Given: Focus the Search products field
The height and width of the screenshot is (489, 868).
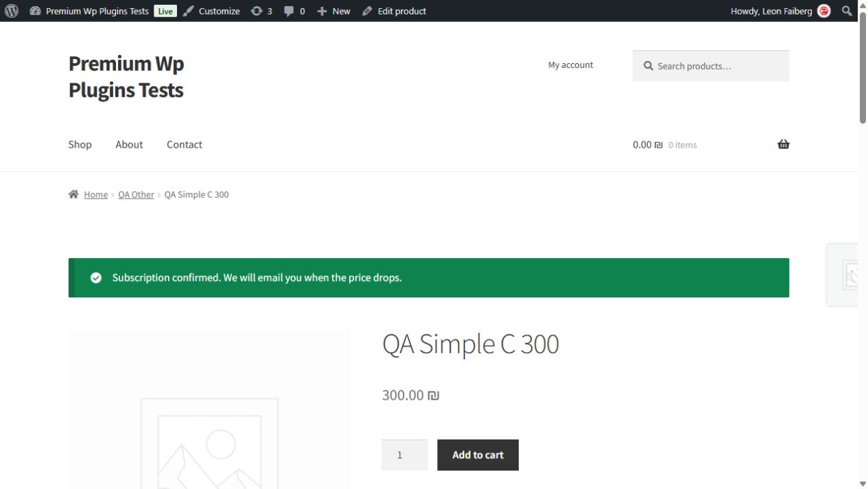Looking at the screenshot, I should click(x=711, y=66).
